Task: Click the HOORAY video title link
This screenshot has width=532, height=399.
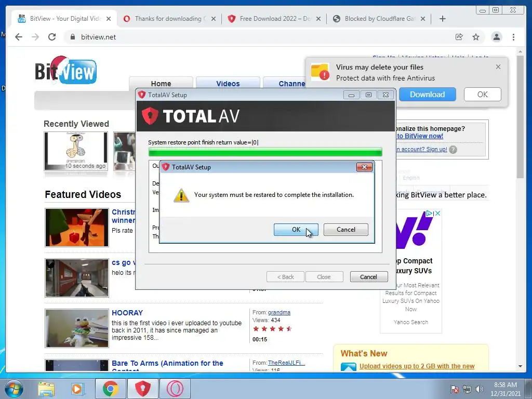Action: (127, 313)
